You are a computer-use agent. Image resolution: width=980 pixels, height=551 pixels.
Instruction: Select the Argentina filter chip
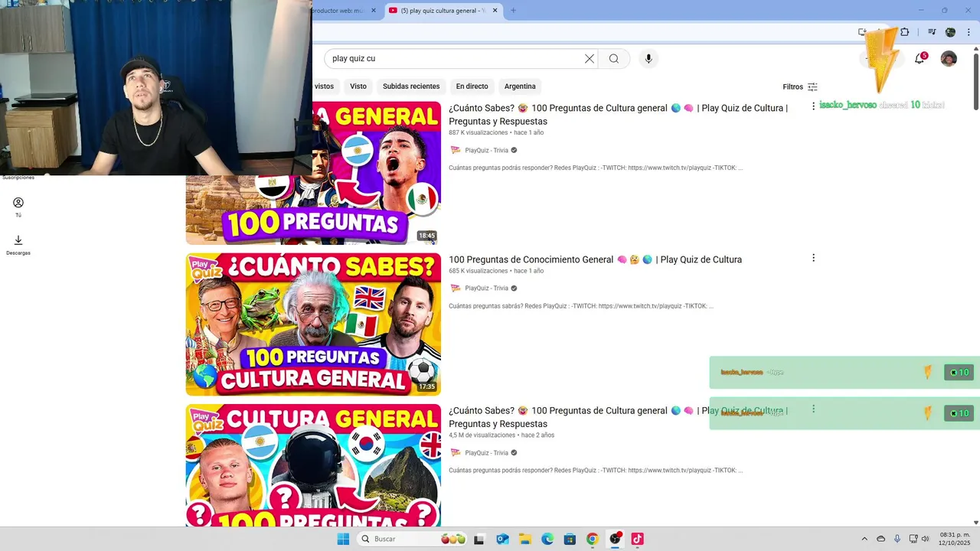520,86
